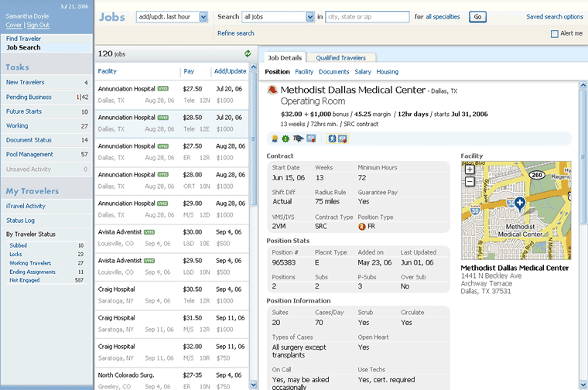
Task: Click VMS badge on $29.50 Avista Adventist row
Action: coord(149,261)
